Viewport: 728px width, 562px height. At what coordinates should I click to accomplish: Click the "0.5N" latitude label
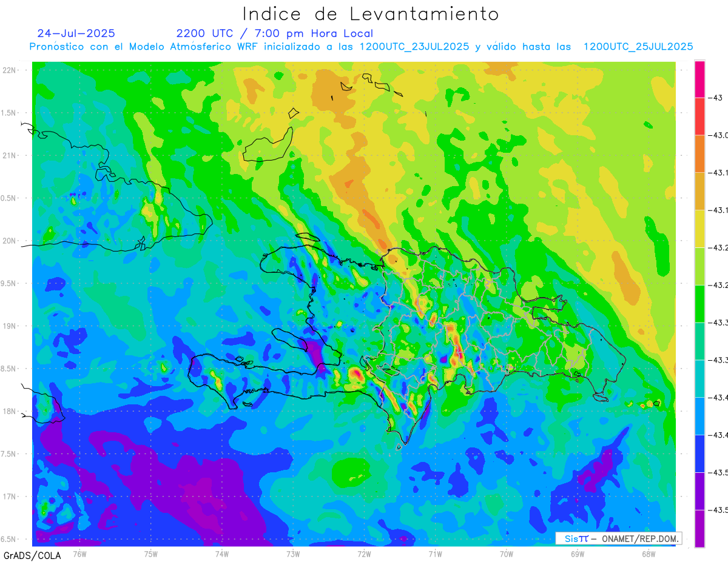coord(9,198)
